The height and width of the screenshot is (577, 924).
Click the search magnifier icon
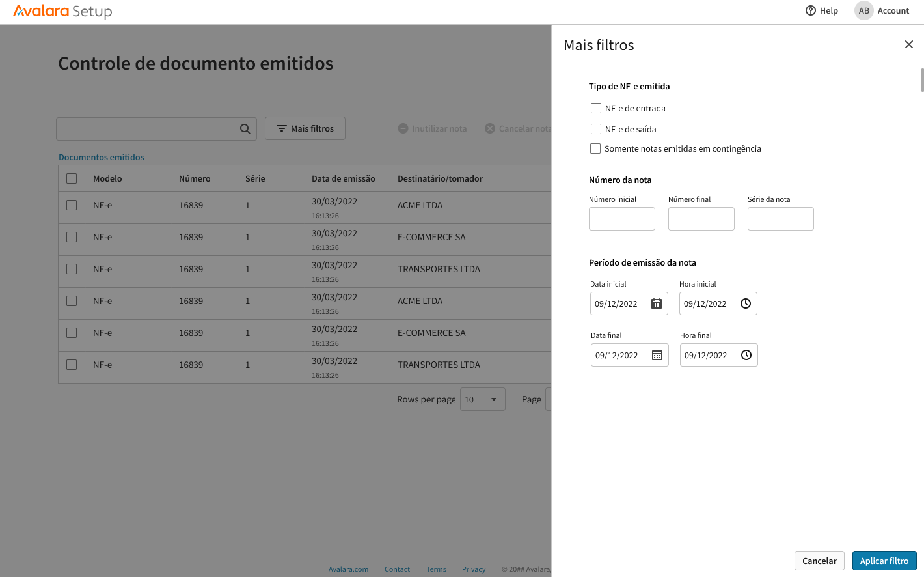[x=245, y=129]
